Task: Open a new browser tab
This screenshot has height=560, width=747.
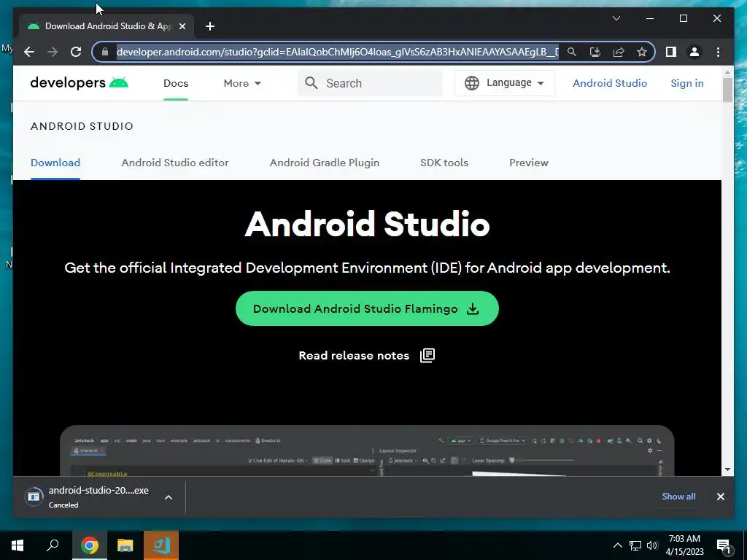Action: pyautogui.click(x=209, y=26)
